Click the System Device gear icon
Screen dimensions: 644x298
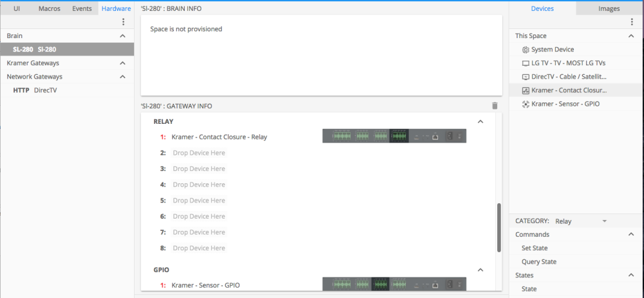(x=526, y=50)
